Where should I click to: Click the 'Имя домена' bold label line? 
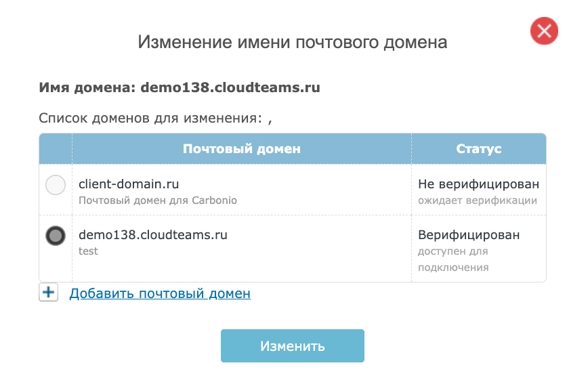coord(179,87)
